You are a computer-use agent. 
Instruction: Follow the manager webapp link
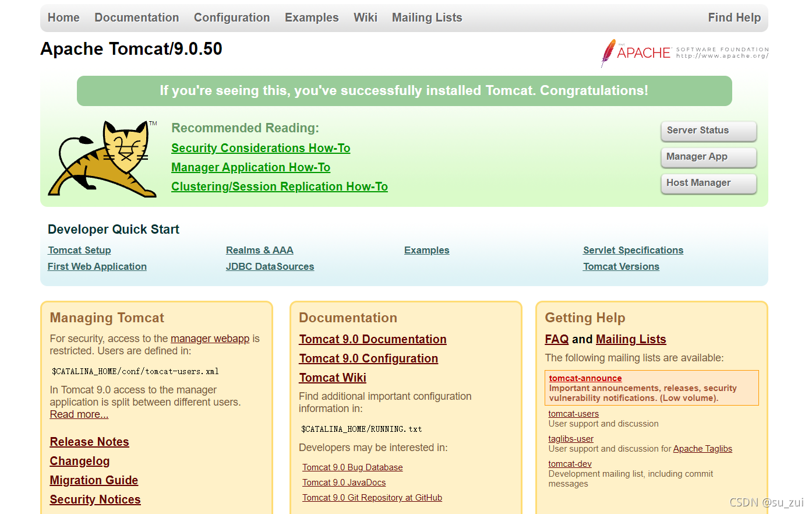(210, 339)
